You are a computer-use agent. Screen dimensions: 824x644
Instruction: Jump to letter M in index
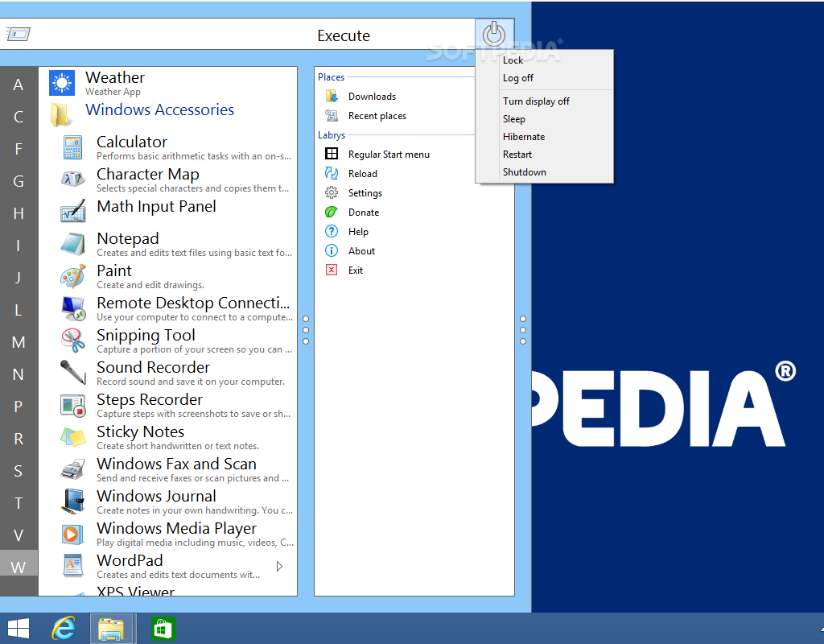coord(19,342)
